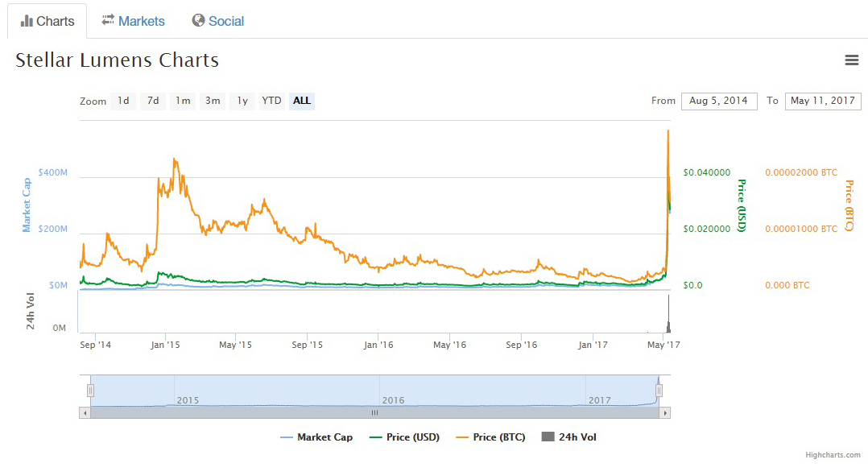Click the navigator left range handle
The width and height of the screenshot is (868, 476).
[x=90, y=391]
